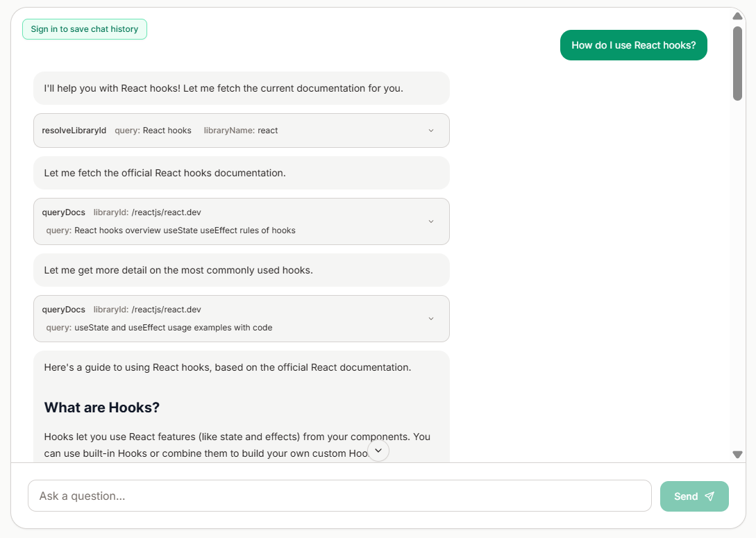Click the circular scroll-to-bottom arrow button

378,451
